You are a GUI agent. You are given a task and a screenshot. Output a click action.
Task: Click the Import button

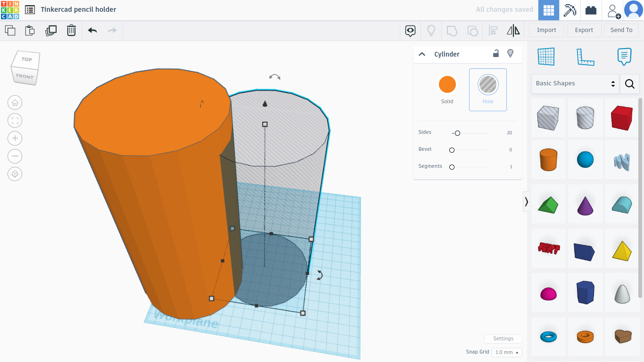coord(546,30)
